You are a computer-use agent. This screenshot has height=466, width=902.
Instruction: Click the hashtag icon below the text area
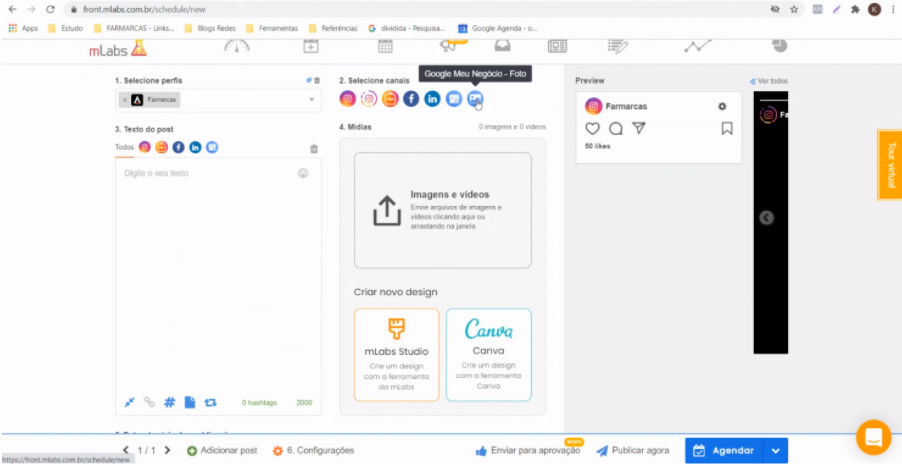click(169, 402)
